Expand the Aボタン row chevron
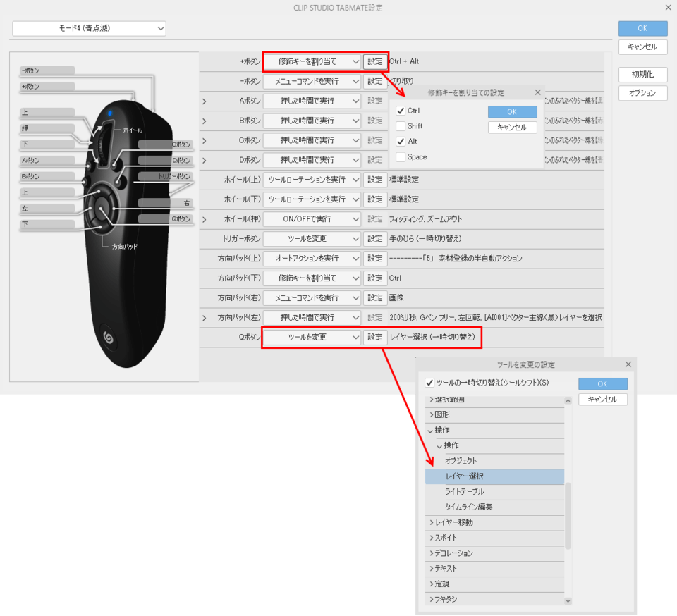Image resolution: width=677 pixels, height=616 pixels. point(205,101)
